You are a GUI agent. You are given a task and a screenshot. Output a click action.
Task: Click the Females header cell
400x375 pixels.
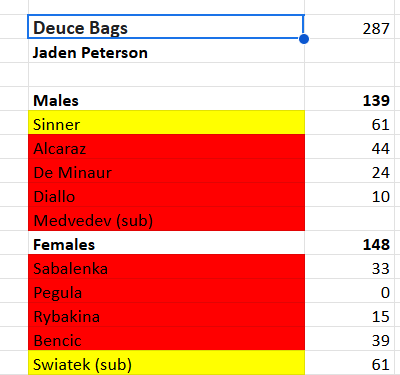tap(166, 243)
